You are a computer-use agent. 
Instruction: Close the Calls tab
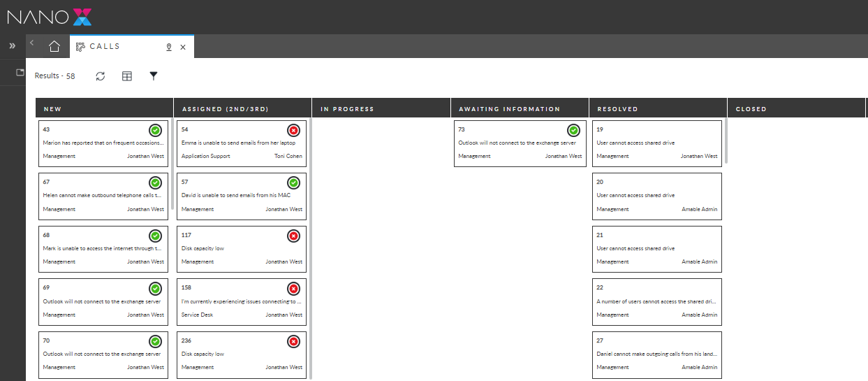point(183,47)
